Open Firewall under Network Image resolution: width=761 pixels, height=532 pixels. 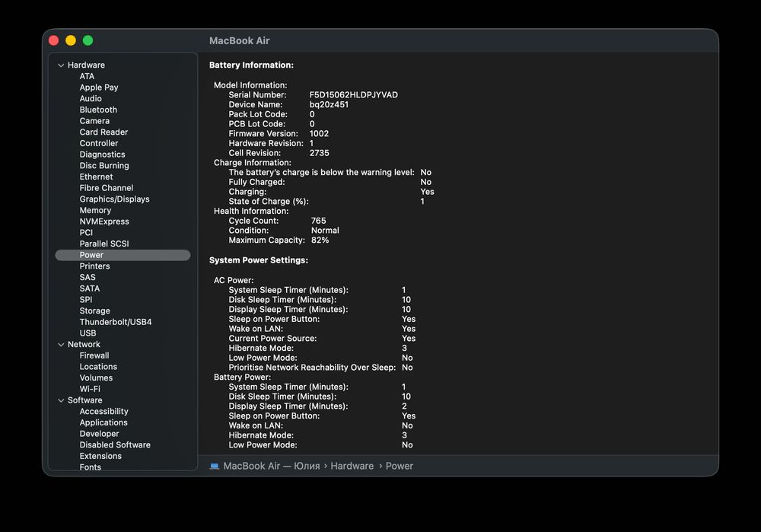(x=94, y=355)
